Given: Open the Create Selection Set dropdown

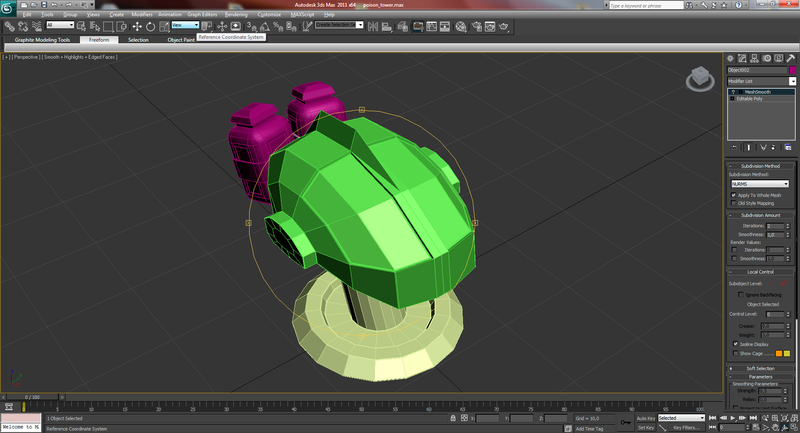Looking at the screenshot, I should tap(339, 24).
